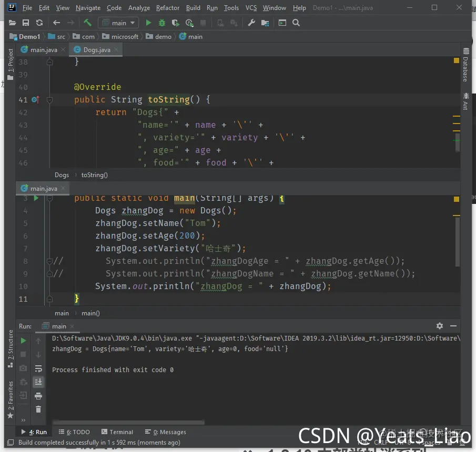Open the Ant tool window
The width and height of the screenshot is (476, 452).
pos(465,101)
